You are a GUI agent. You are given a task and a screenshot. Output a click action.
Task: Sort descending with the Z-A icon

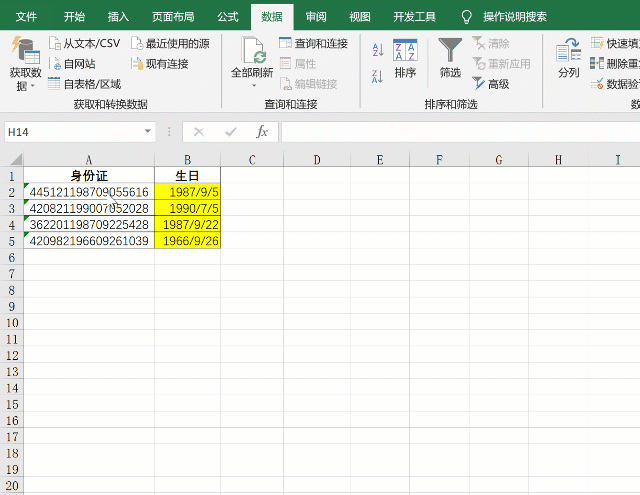click(377, 76)
